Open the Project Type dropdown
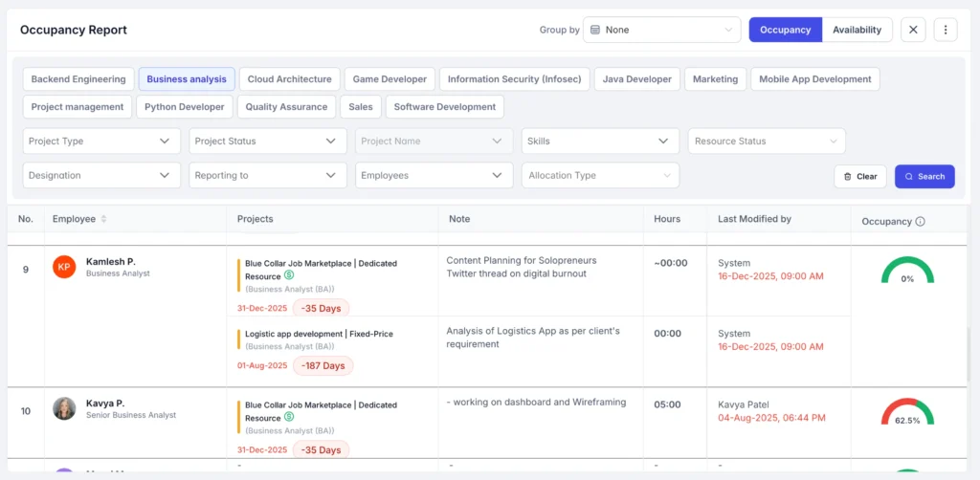This screenshot has height=480, width=980. point(101,142)
